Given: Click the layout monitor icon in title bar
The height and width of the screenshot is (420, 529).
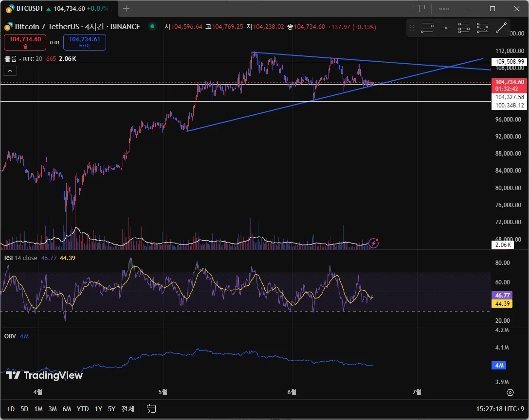Looking at the screenshot, I should click(419, 9).
